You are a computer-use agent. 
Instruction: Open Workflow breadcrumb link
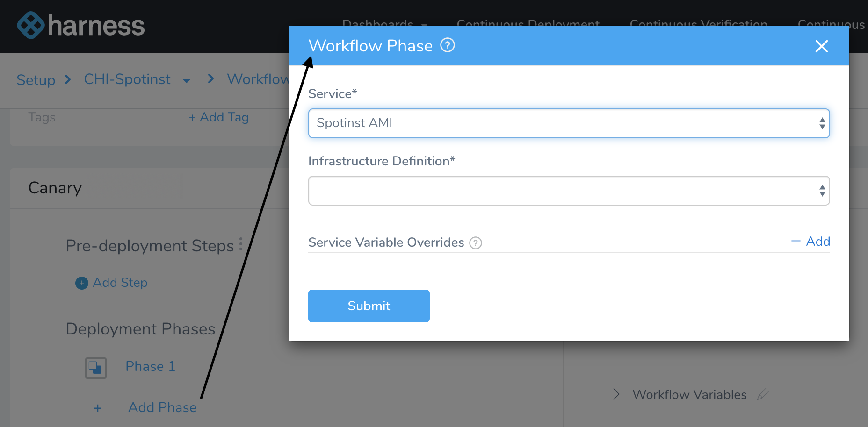[x=258, y=79]
